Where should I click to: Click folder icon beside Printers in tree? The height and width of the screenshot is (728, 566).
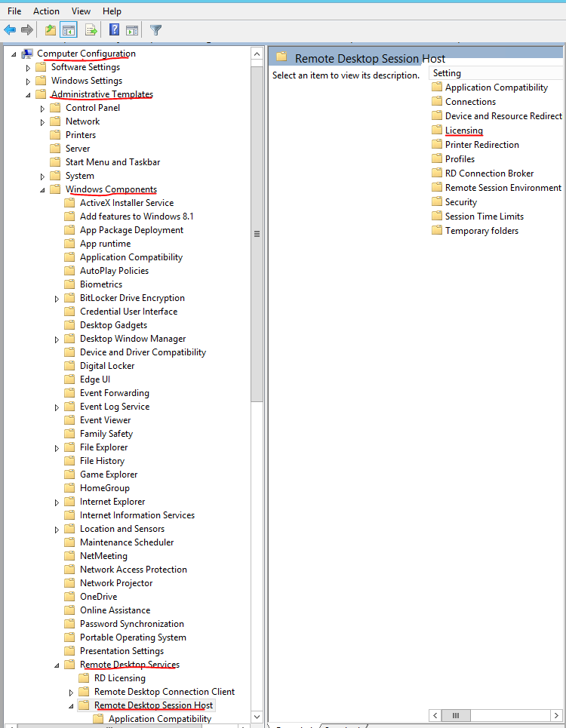coord(55,134)
